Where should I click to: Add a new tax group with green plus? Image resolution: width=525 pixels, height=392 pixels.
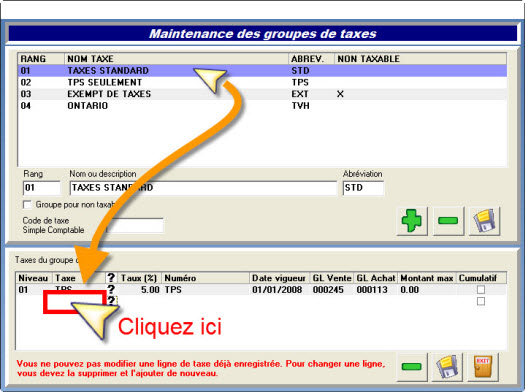coord(412,221)
